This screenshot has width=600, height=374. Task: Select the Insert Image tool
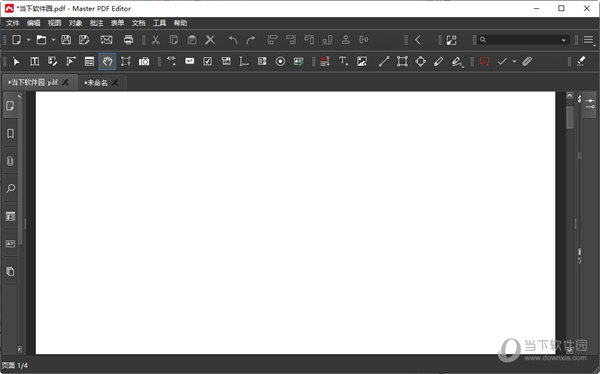tap(362, 61)
